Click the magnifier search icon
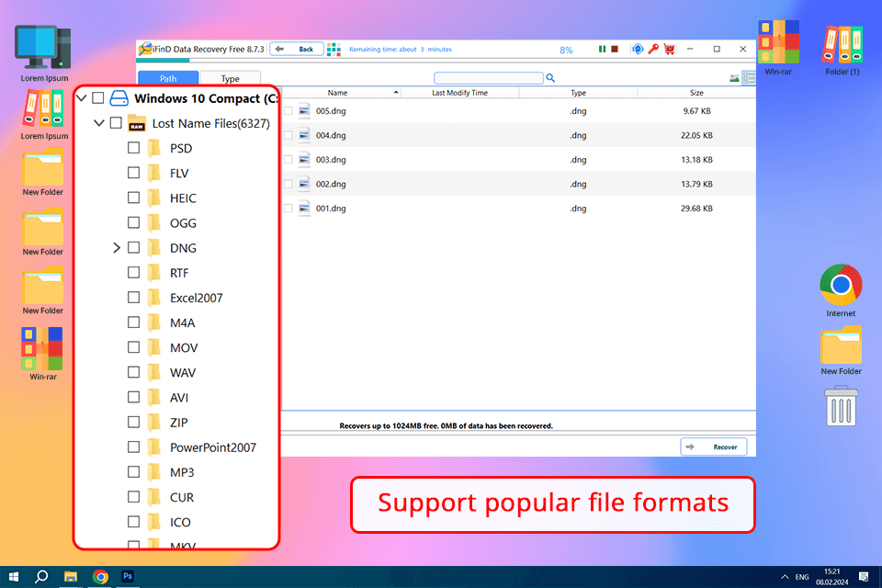The image size is (882, 588). [x=550, y=78]
